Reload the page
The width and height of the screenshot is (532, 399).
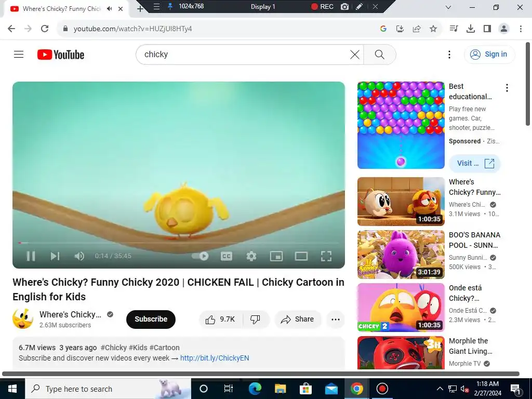pyautogui.click(x=45, y=29)
